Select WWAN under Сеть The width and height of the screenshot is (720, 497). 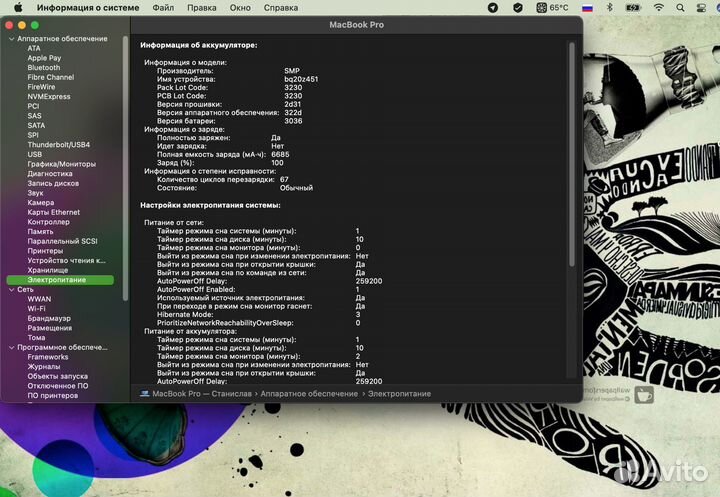click(39, 299)
